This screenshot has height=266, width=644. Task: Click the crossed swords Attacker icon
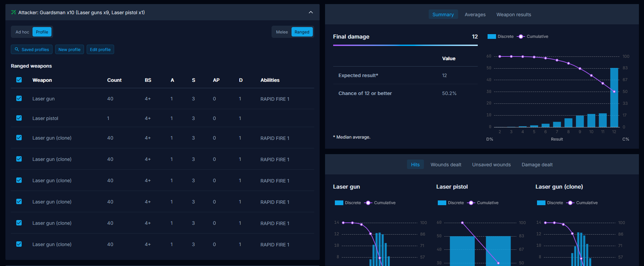(x=14, y=13)
